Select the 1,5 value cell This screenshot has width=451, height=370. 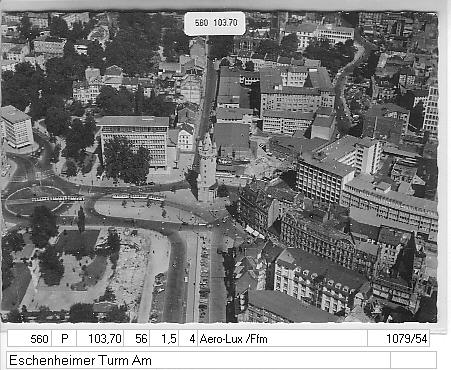tap(164, 339)
